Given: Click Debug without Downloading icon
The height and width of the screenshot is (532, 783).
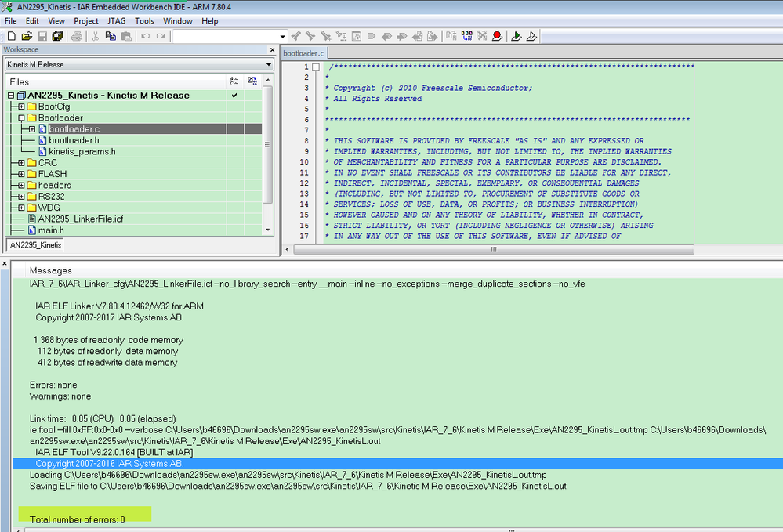Looking at the screenshot, I should [532, 36].
